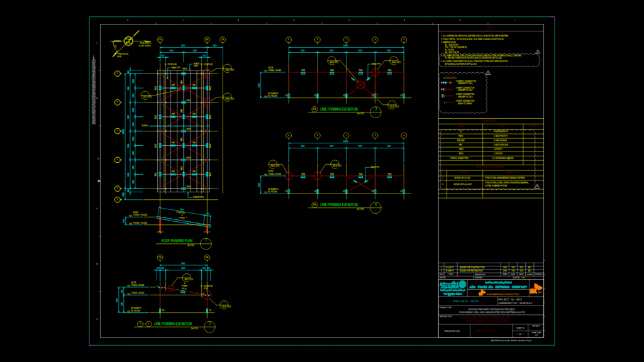Select the ROOF FRAMING PLAN title

point(177,241)
